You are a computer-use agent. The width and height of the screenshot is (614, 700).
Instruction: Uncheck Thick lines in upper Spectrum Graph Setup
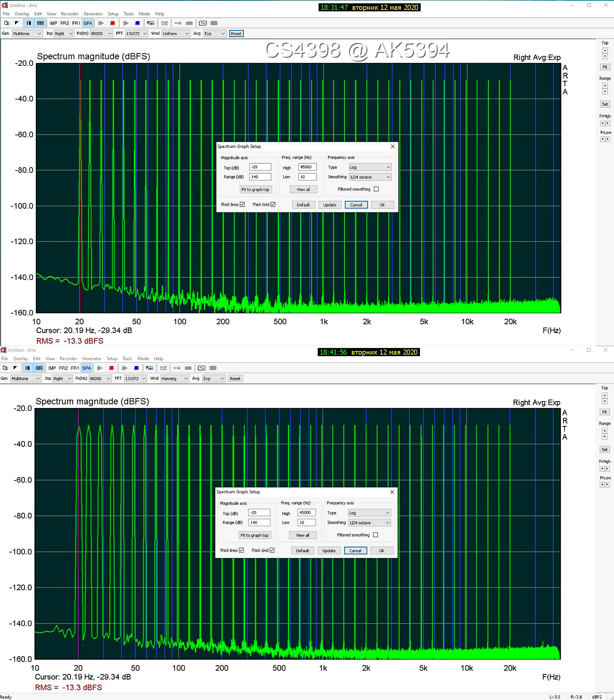(242, 205)
